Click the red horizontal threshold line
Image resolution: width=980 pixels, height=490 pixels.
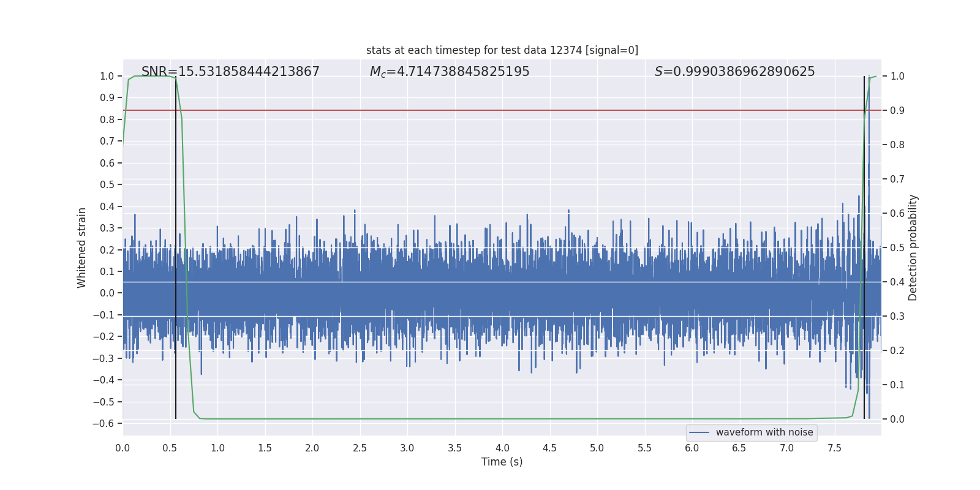pos(490,110)
